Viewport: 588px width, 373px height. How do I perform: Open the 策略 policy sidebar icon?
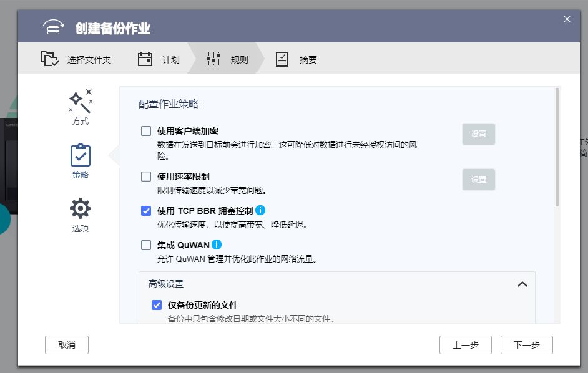(80, 155)
